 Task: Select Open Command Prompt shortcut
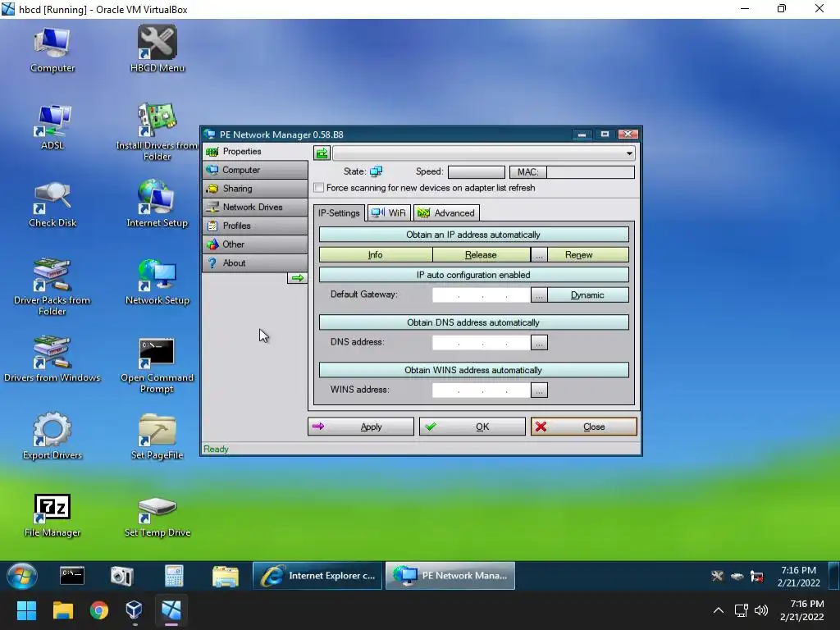pos(157,365)
